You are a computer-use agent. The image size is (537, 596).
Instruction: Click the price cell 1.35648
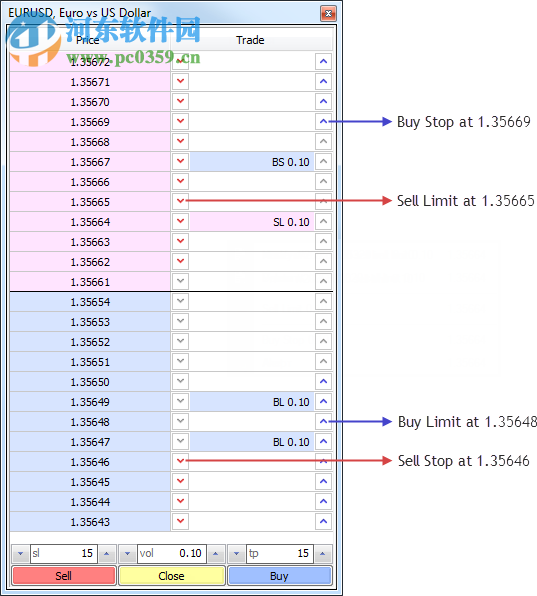pyautogui.click(x=90, y=422)
